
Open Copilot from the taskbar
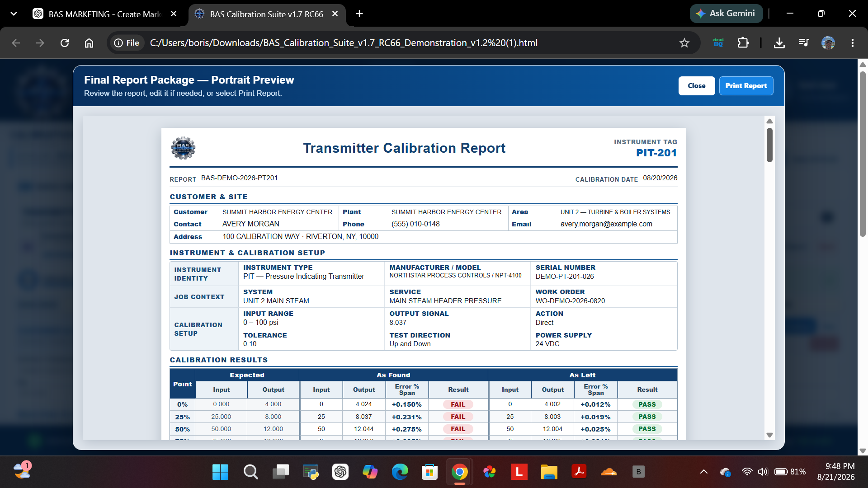click(x=370, y=472)
